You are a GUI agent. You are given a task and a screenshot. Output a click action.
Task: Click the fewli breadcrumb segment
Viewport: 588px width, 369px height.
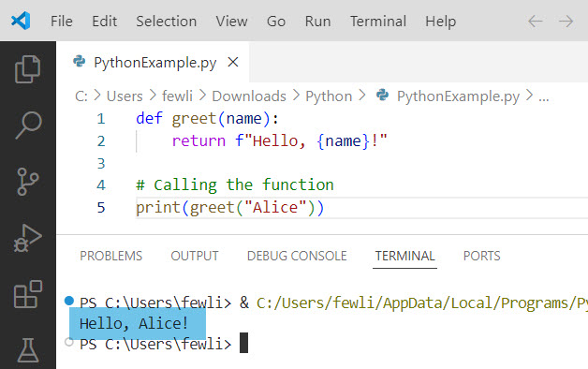pyautogui.click(x=177, y=96)
